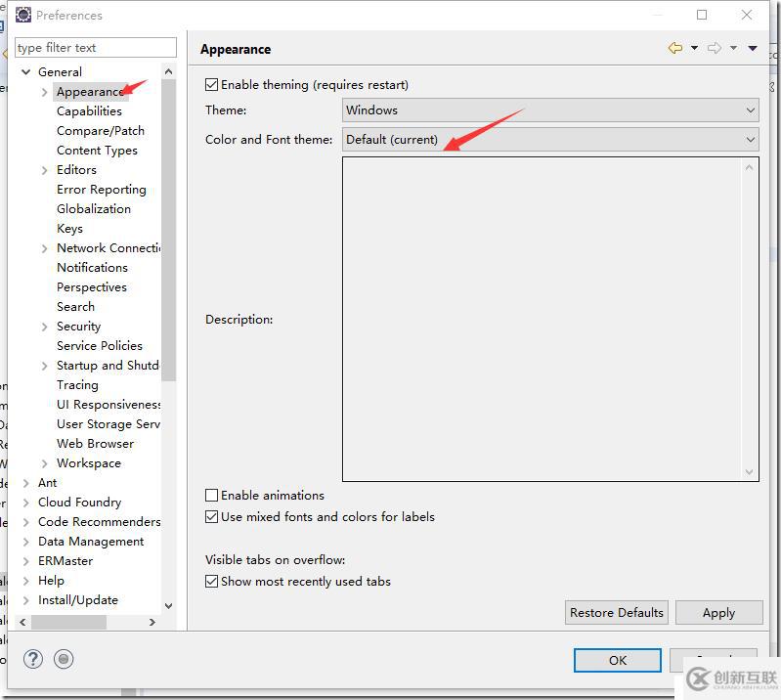Confirm with the OK button

618,660
